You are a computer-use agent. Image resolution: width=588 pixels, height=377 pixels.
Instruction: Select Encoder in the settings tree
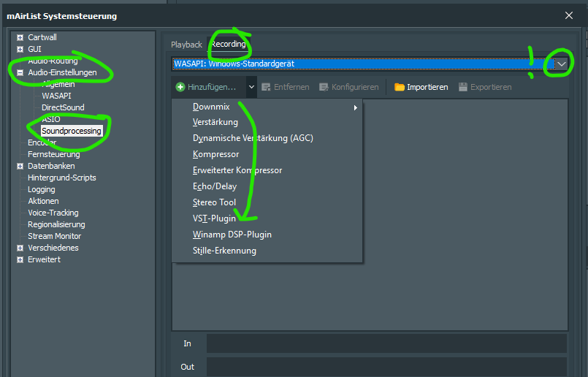(42, 142)
